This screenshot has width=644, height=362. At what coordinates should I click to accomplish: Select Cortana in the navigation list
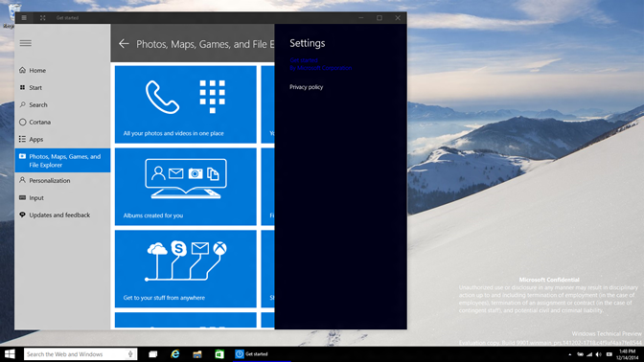(62, 122)
